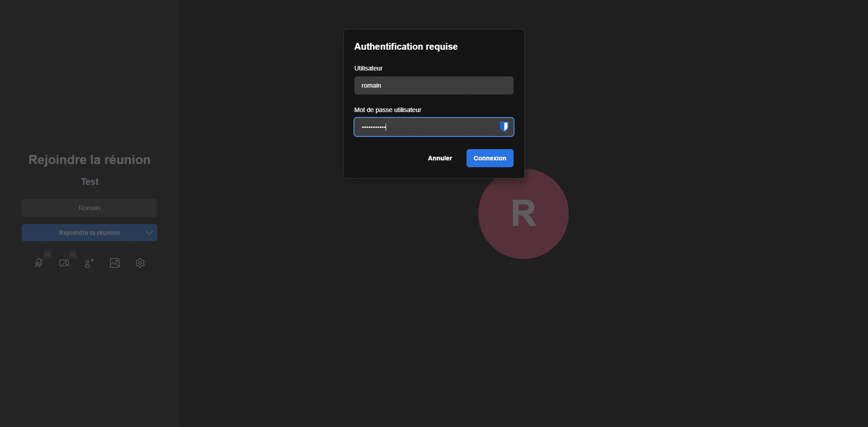Screen dimensions: 868x427
Task: Click the Test meeting name text
Action: tap(90, 182)
